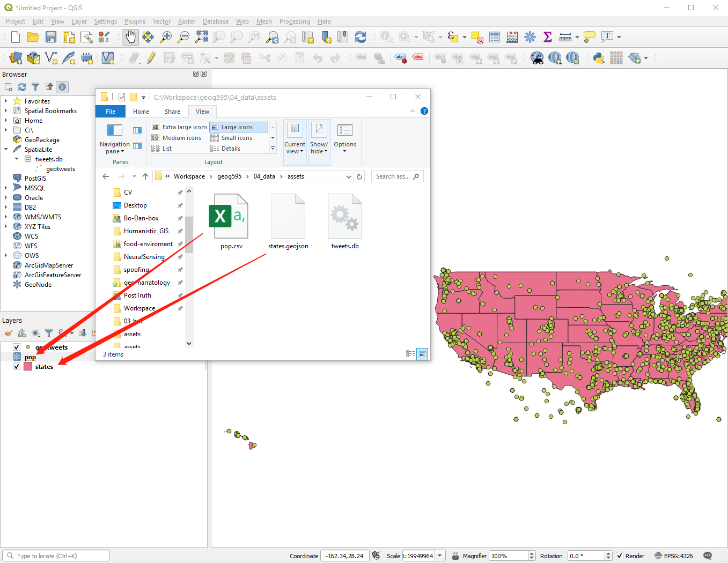
Task: Select the Zoom In magnifier tool
Action: point(166,36)
